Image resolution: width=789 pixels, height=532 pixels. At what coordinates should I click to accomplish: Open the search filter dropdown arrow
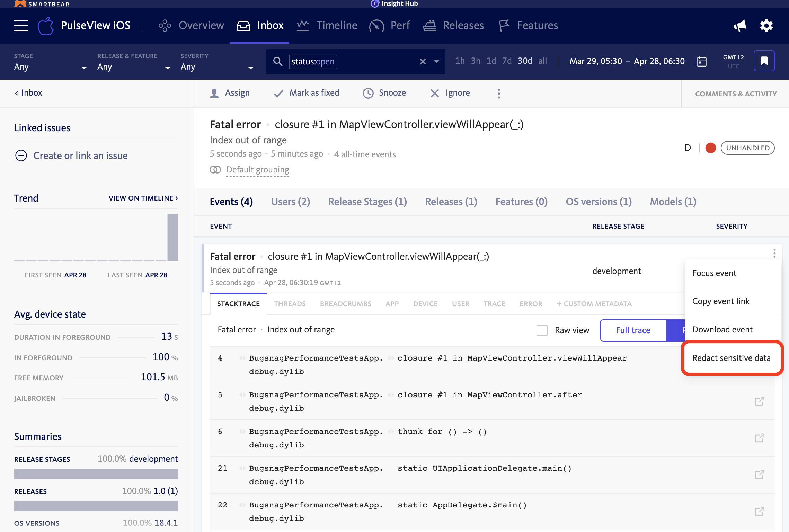(436, 62)
